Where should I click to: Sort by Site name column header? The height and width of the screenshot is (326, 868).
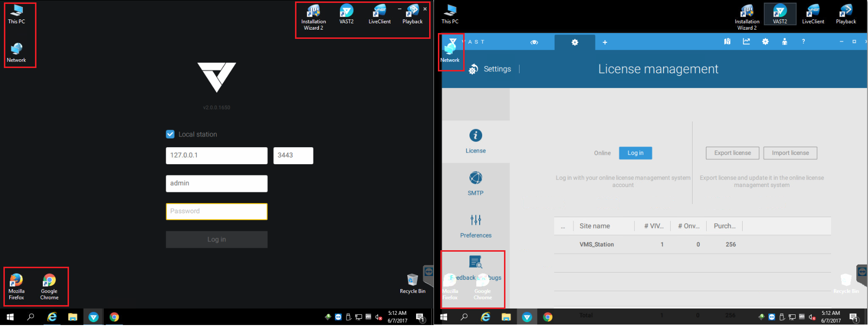click(x=594, y=226)
